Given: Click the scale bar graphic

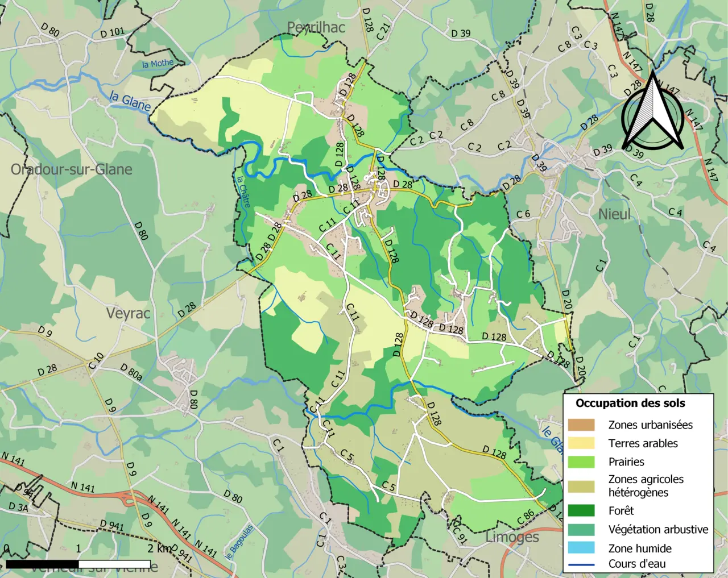Looking at the screenshot, I should (x=78, y=564).
